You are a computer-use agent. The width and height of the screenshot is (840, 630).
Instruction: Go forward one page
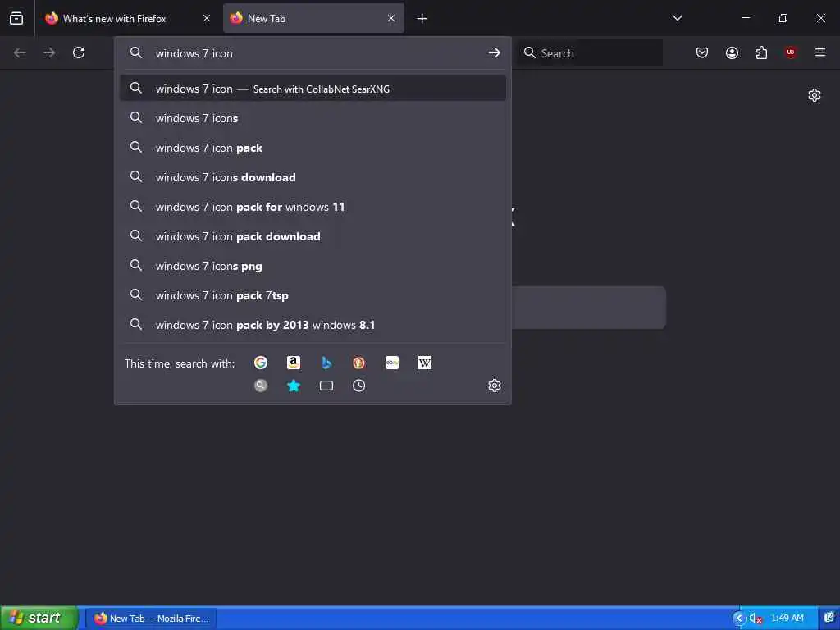[x=48, y=52]
